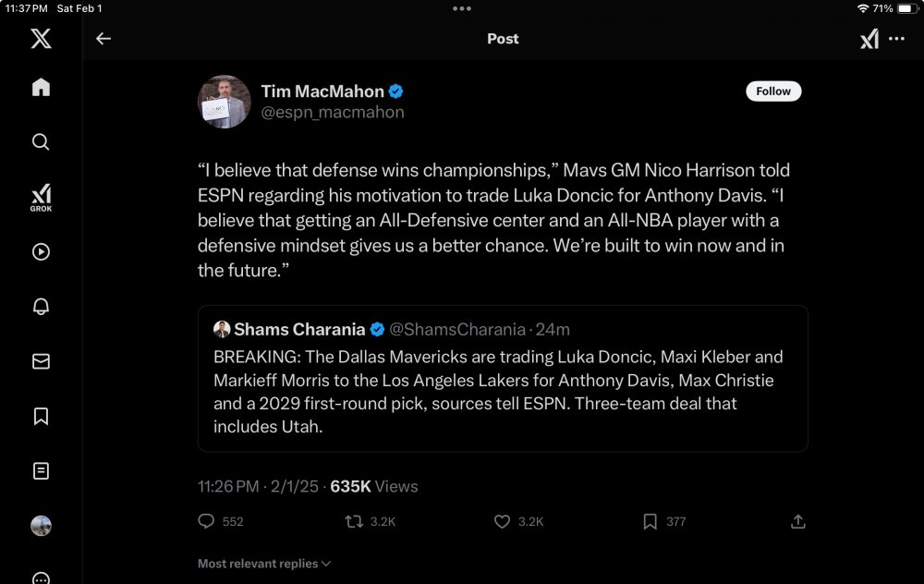This screenshot has width=924, height=584.
Task: Open the Search icon in sidebar
Action: pos(41,142)
